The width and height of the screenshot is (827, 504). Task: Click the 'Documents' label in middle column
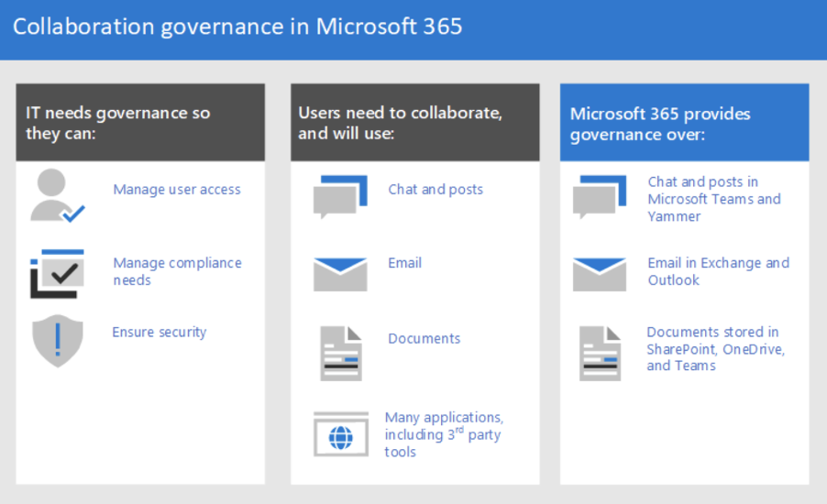coord(425,338)
